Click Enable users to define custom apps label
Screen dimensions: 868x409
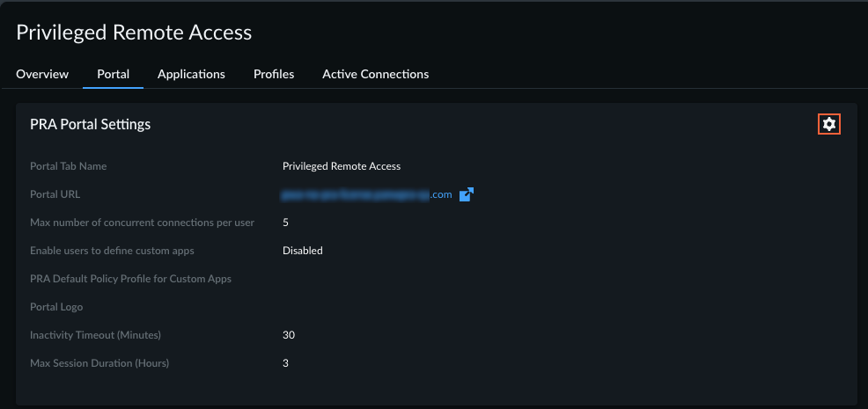coord(112,251)
